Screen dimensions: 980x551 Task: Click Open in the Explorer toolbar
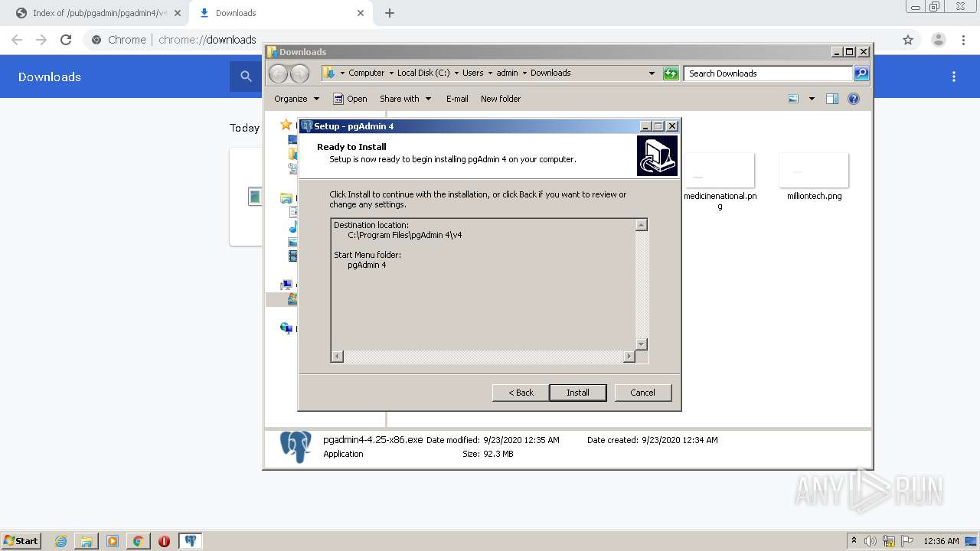click(350, 99)
